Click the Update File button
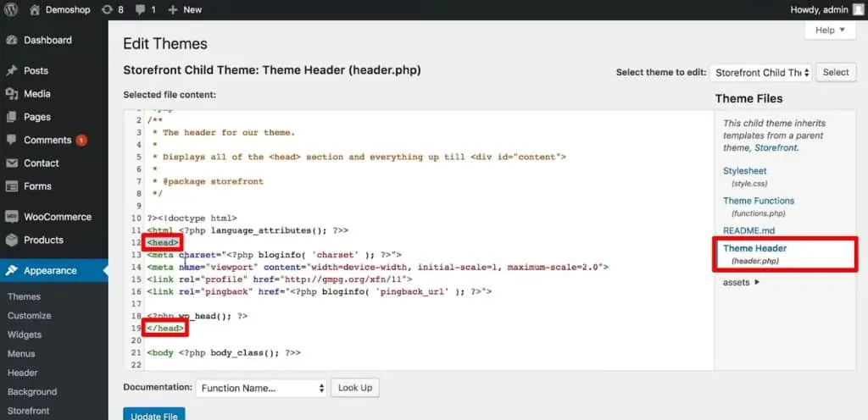The image size is (868, 420). 154,415
